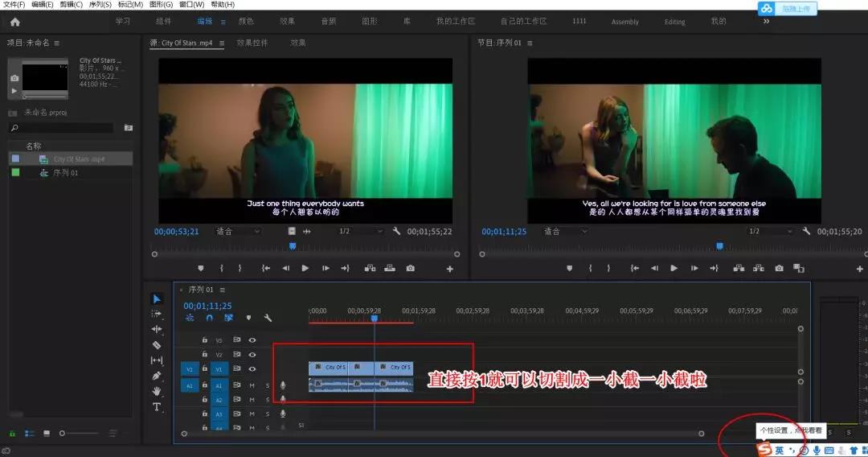Click Extract button in Program monitor

pyautogui.click(x=759, y=268)
